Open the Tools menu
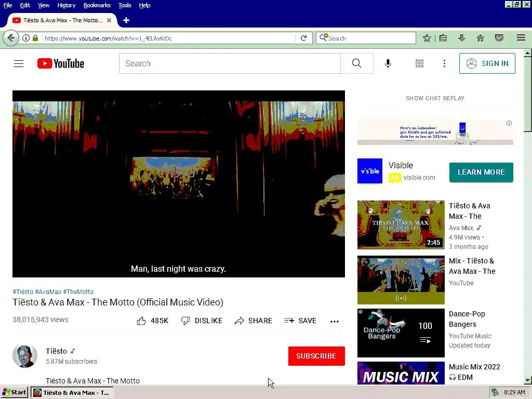This screenshot has height=399, width=532. [x=125, y=5]
